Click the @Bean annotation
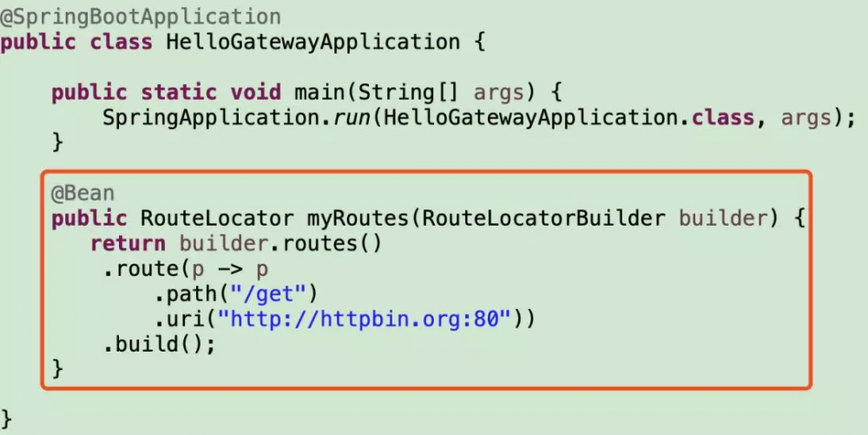Image resolution: width=868 pixels, height=435 pixels. [83, 193]
